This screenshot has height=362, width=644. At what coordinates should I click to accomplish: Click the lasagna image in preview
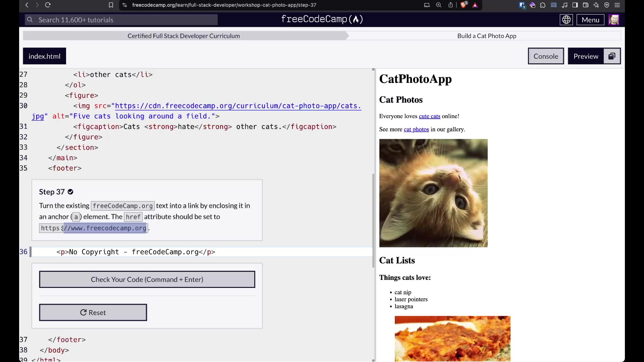point(452,339)
